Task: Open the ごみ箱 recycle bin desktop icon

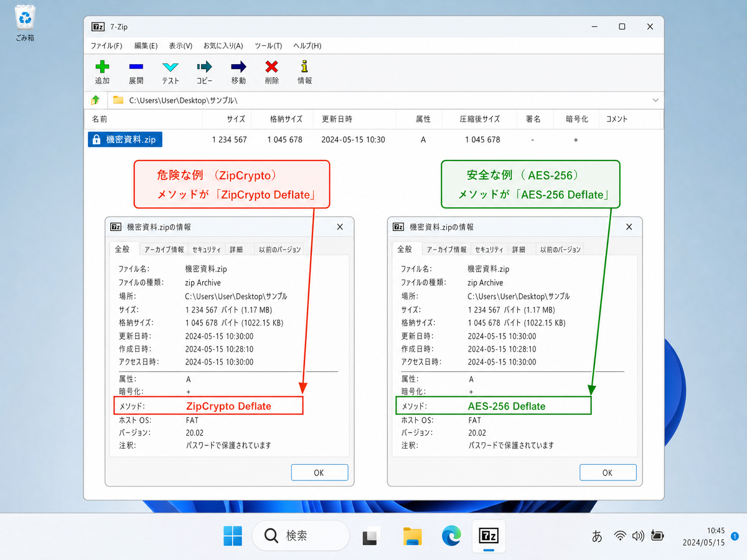Action: coord(25,24)
